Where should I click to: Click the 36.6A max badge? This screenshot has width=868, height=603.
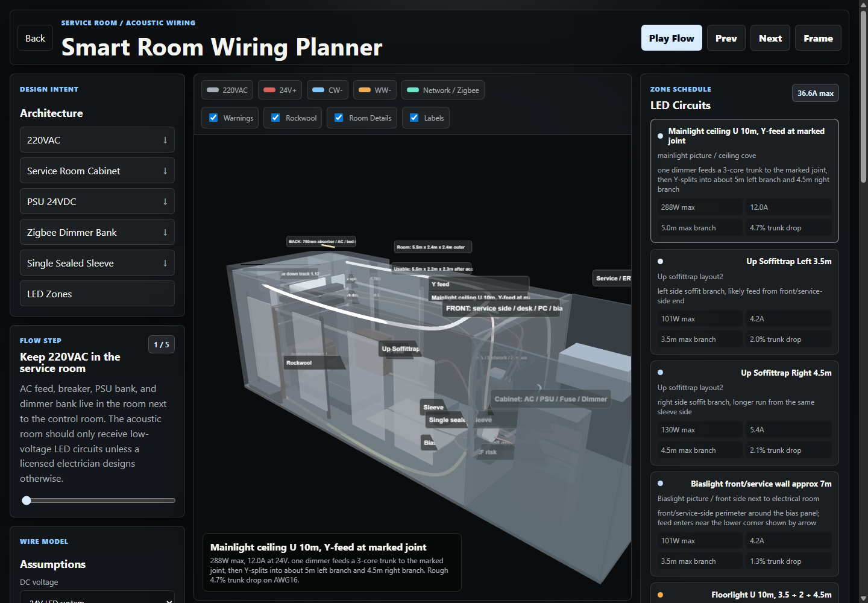[x=815, y=93]
